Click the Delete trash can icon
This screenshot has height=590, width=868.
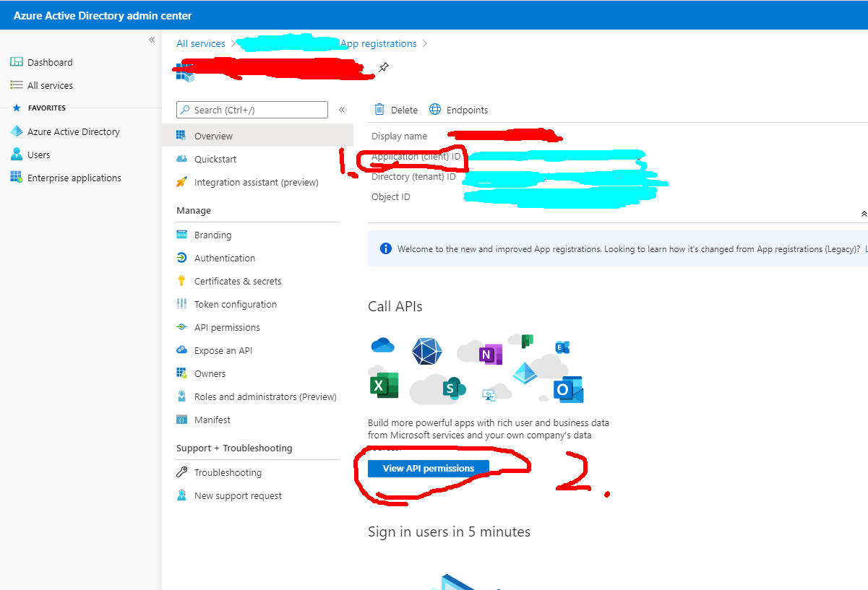point(379,110)
